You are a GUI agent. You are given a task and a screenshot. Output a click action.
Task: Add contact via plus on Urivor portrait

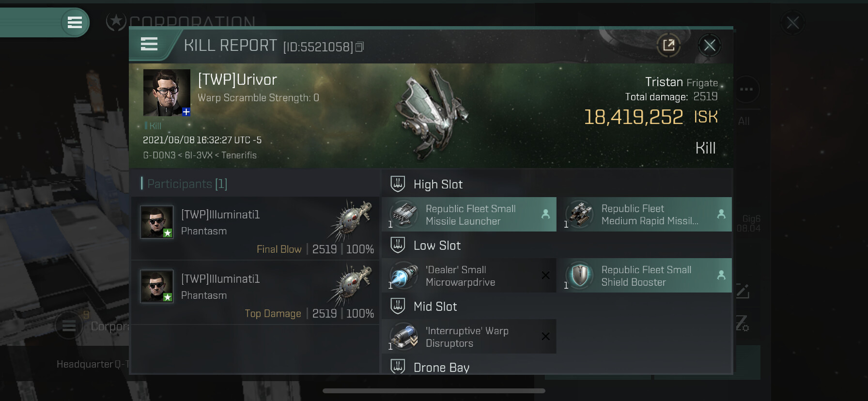[x=186, y=112]
